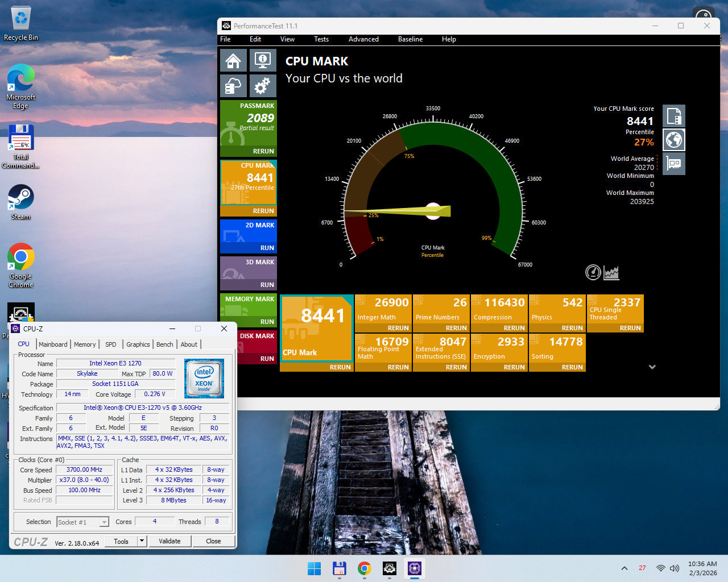The height and width of the screenshot is (582, 728).
Task: Click the Intel Xeon logo in CPU-Z
Action: point(204,379)
